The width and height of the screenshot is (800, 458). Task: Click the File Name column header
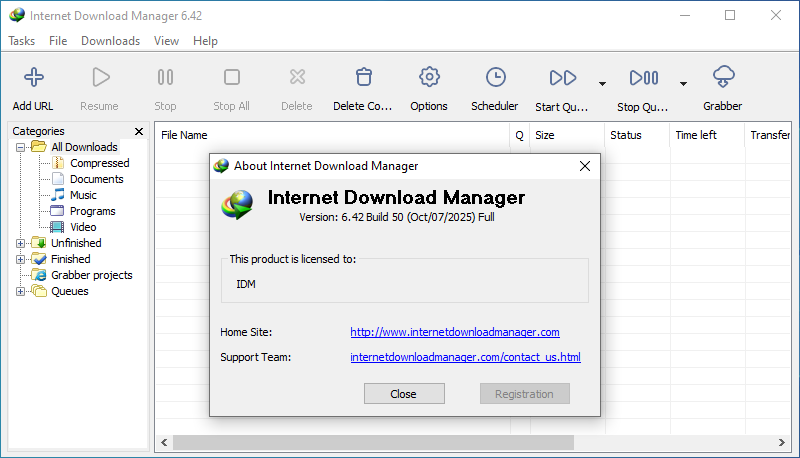[332, 135]
